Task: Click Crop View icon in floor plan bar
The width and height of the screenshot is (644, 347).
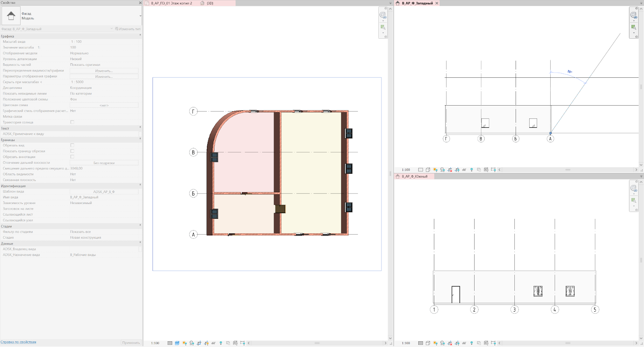Action: (x=199, y=343)
